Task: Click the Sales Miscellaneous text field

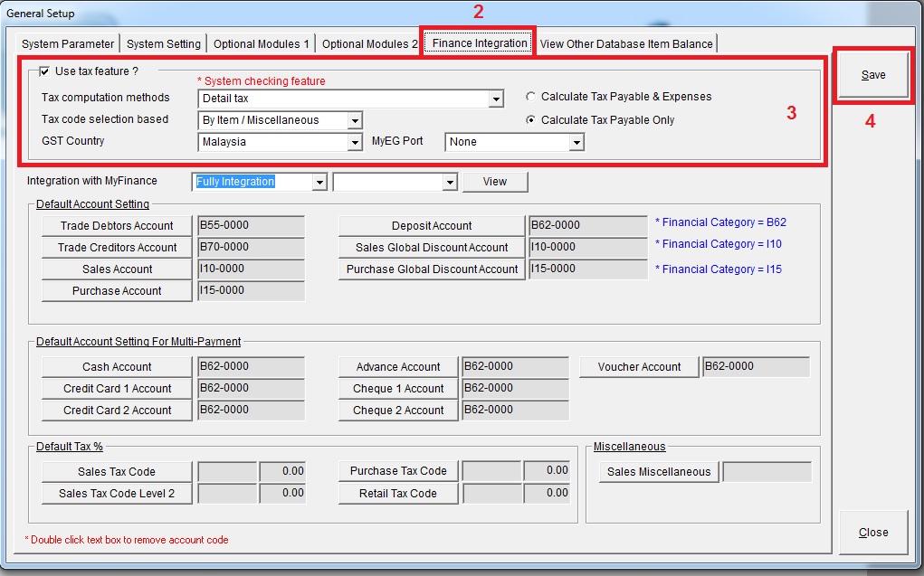Action: [767, 472]
